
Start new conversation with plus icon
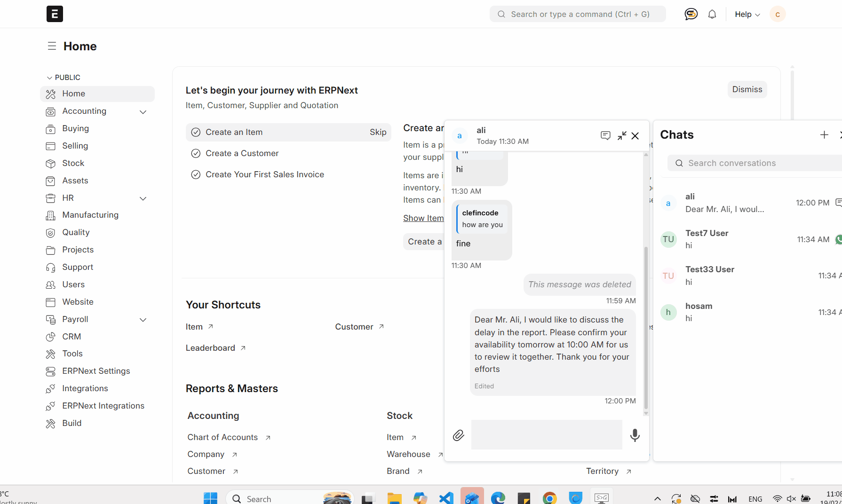point(824,135)
